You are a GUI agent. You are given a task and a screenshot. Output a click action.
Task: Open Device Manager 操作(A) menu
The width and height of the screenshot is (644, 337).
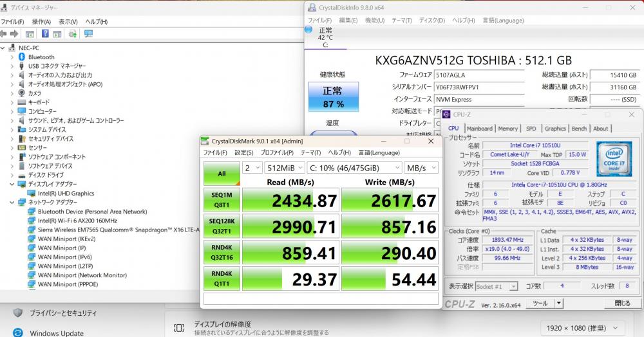[41, 21]
